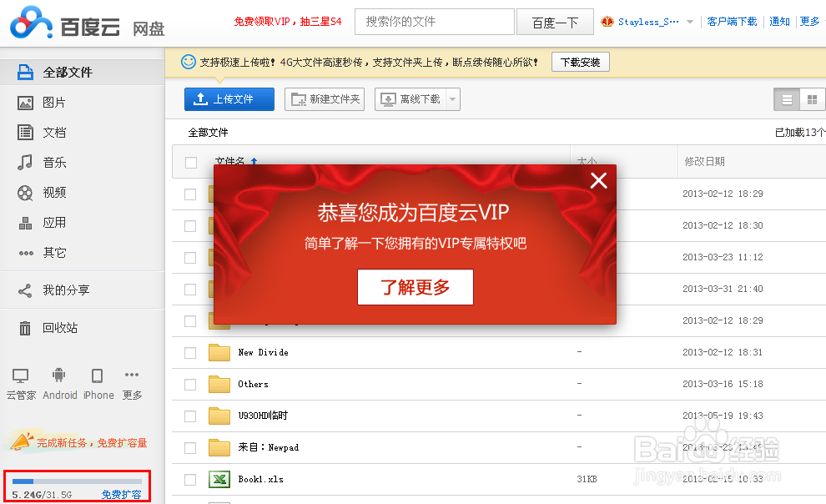Click the 更多 clients dots icon
This screenshot has width=826, height=504.
pyautogui.click(x=132, y=375)
